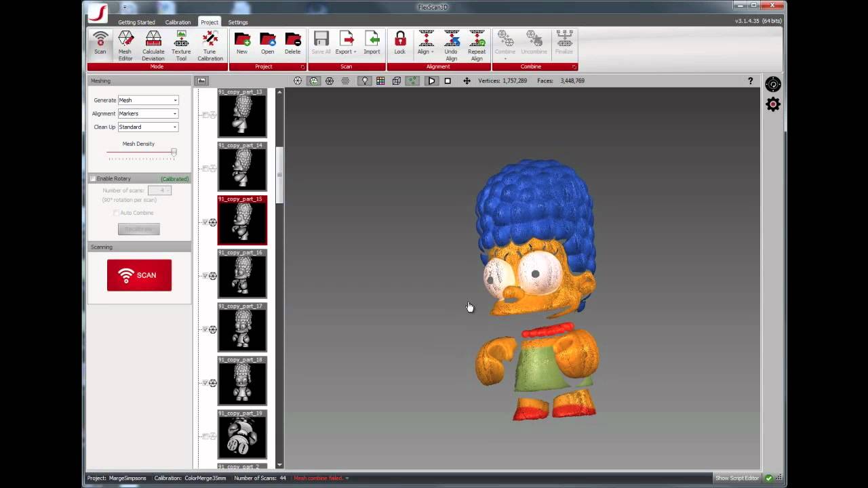
Task: Switch to the Calibration tab
Action: coord(178,22)
